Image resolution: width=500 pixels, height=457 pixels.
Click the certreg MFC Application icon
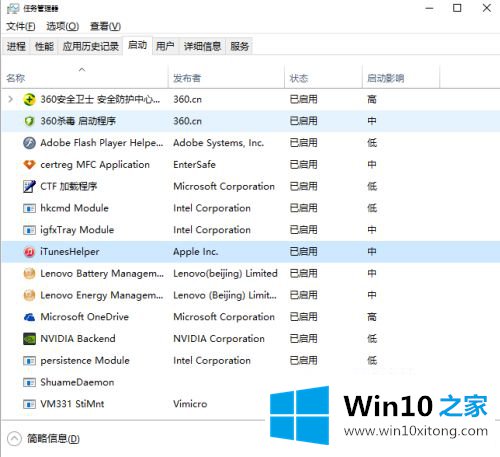(29, 165)
